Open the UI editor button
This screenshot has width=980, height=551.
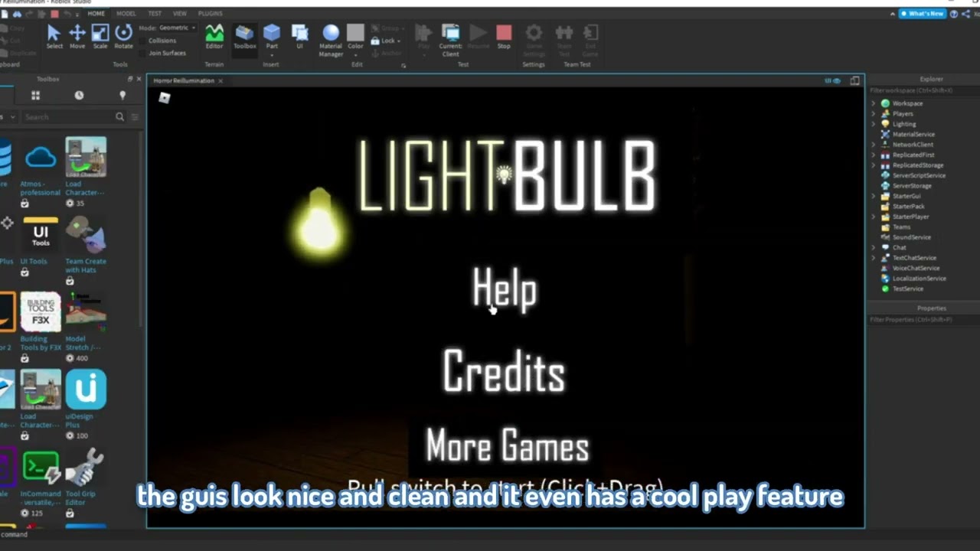299,36
